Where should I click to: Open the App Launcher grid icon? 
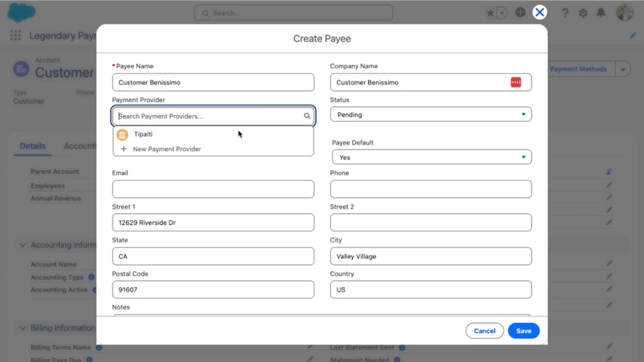[15, 36]
